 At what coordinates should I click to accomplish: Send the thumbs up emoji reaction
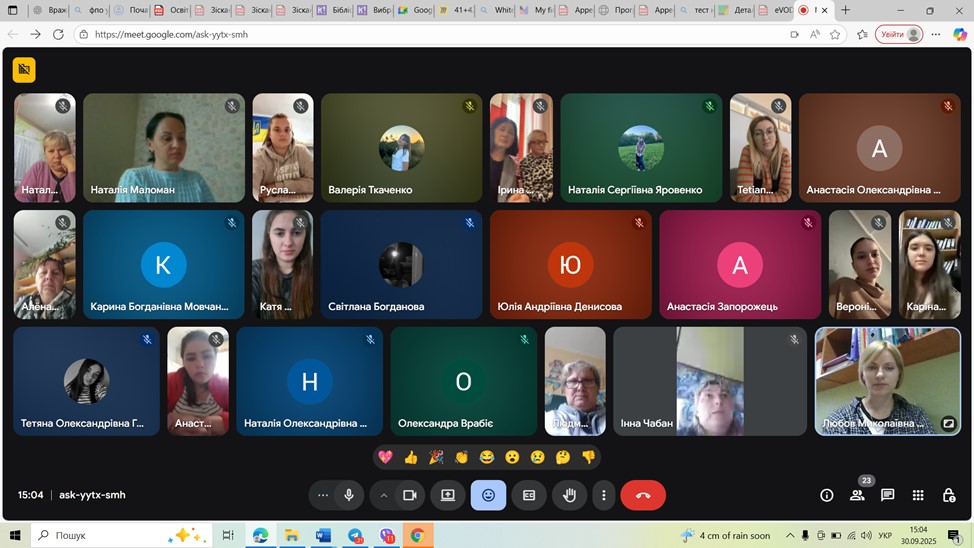[410, 457]
